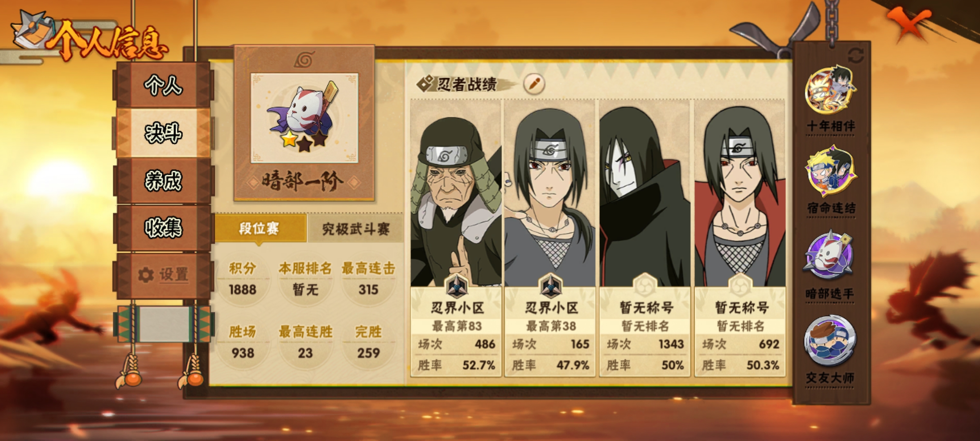980x441 pixels.
Task: Close panel with orange X icon
Action: pos(909,24)
